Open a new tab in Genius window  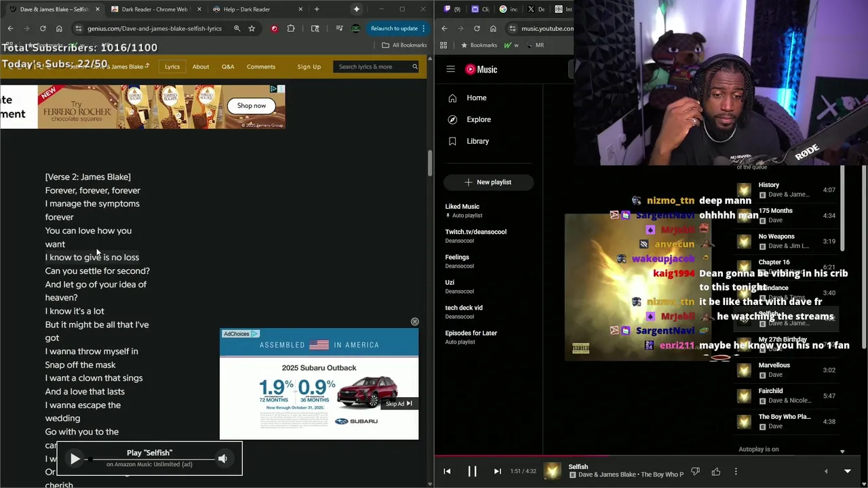pyautogui.click(x=316, y=9)
